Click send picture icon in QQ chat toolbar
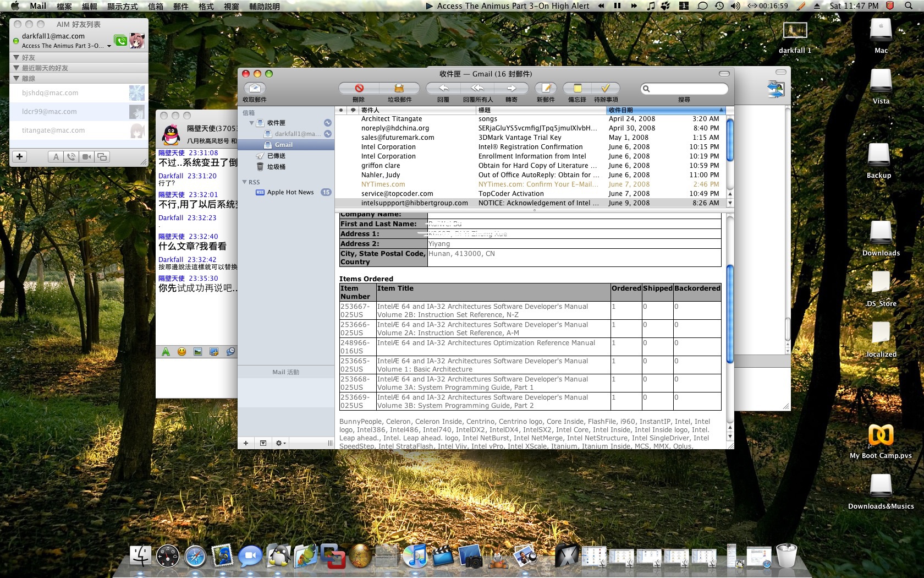 [x=197, y=352]
